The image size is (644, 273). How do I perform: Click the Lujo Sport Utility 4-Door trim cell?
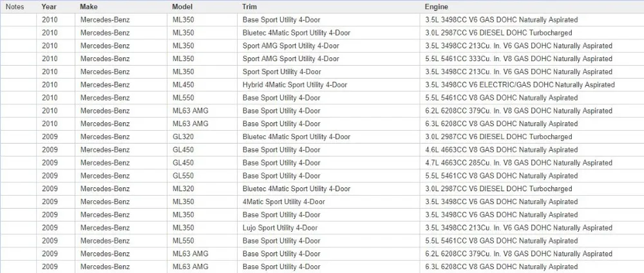tap(328, 228)
